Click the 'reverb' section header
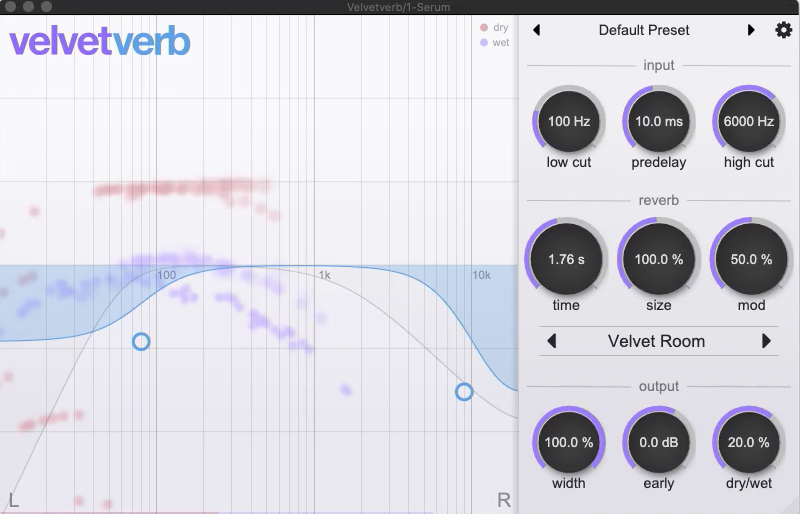 click(x=659, y=200)
